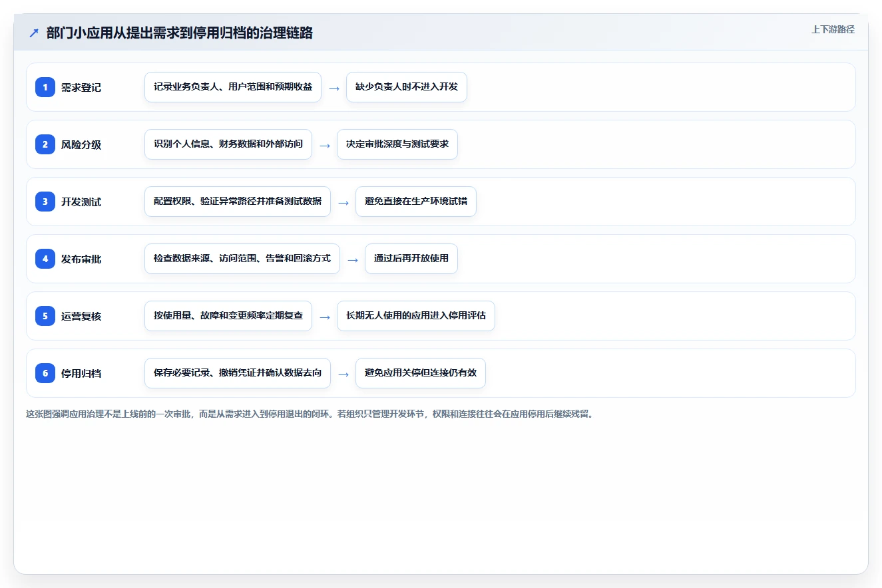Click the arrow in the 停用归档 row

(x=343, y=374)
